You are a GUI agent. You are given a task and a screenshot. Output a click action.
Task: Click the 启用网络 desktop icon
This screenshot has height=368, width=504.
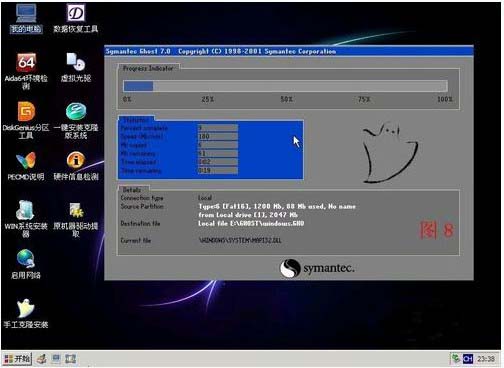(26, 264)
